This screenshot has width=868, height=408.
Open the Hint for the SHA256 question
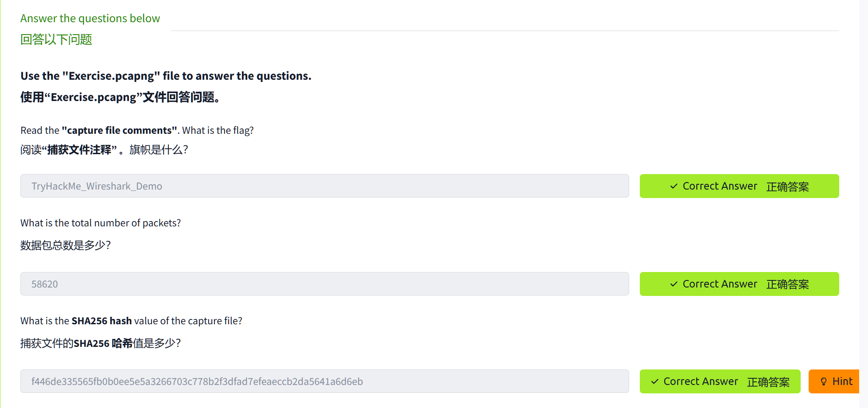[834, 382]
